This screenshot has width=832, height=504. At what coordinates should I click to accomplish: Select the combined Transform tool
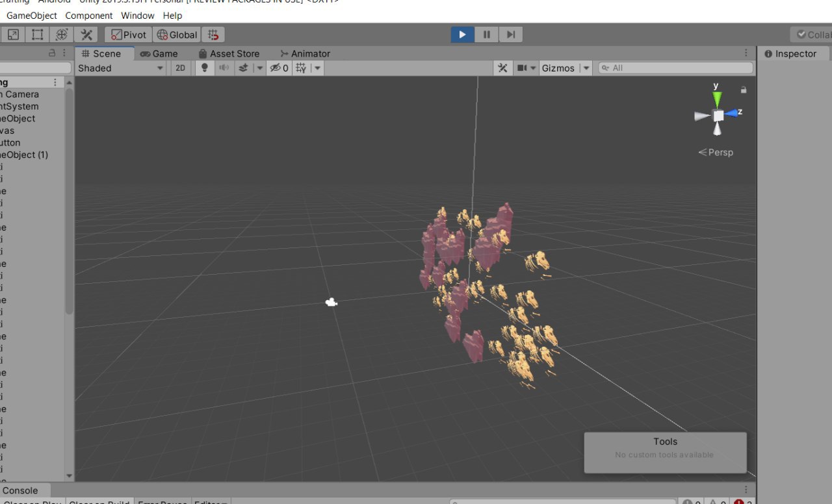(x=62, y=34)
